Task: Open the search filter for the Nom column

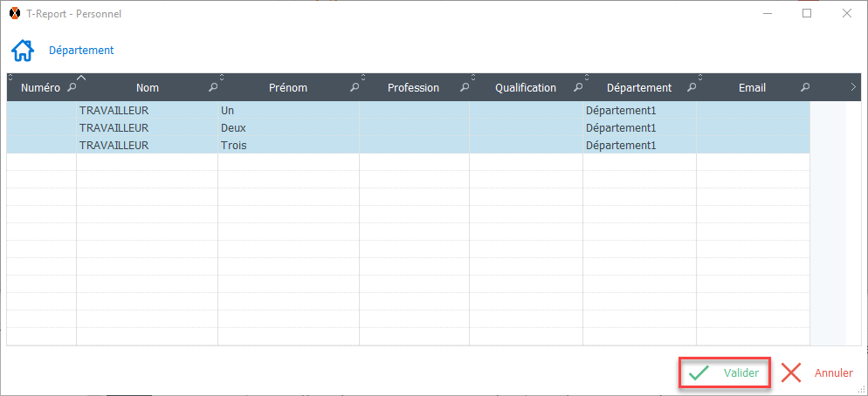Action: (212, 88)
